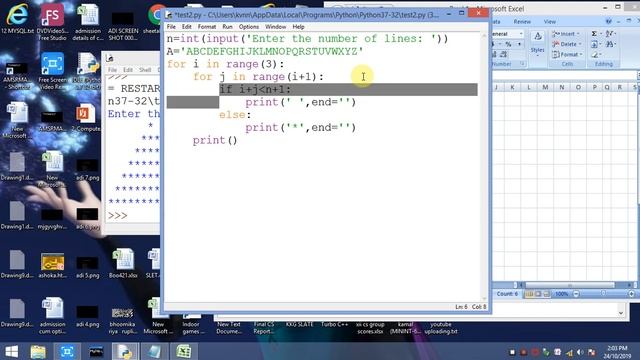This screenshot has width=640, height=360.
Task: Adjust the Excel zoom slider
Action: click(604, 294)
